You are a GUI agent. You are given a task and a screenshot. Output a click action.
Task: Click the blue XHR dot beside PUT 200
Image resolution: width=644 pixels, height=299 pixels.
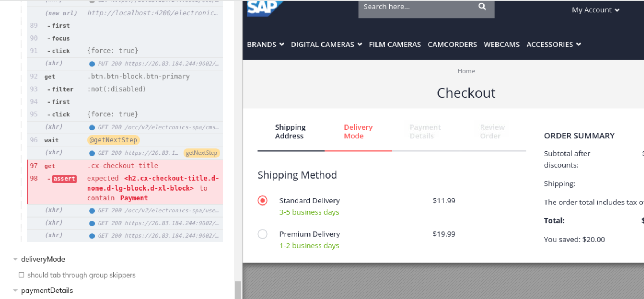pos(92,64)
